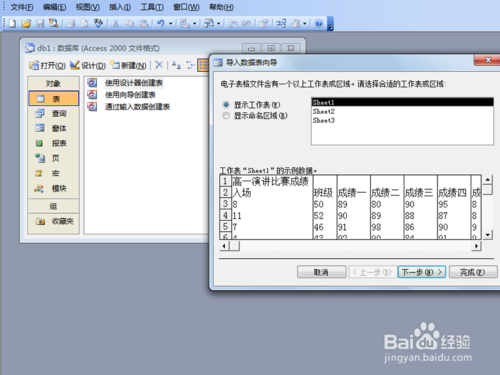Click the Undo arrow toolbar icon
Viewport: 500px width, 375px height.
click(x=161, y=23)
